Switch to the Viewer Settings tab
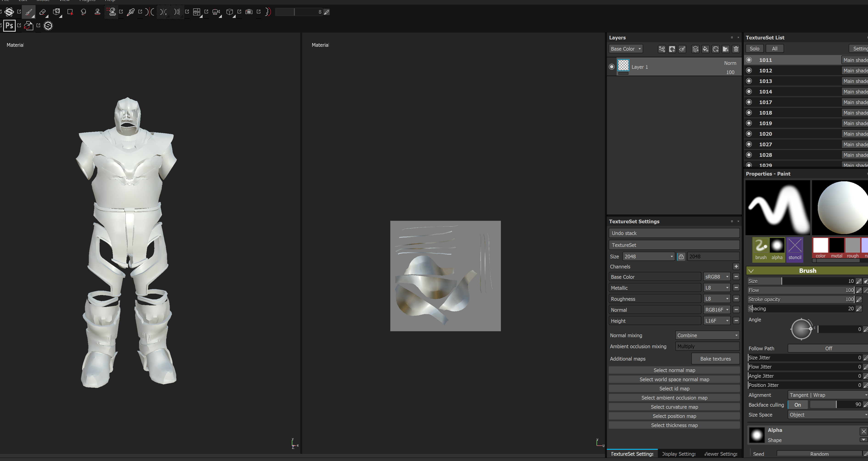This screenshot has height=461, width=868. click(x=721, y=454)
